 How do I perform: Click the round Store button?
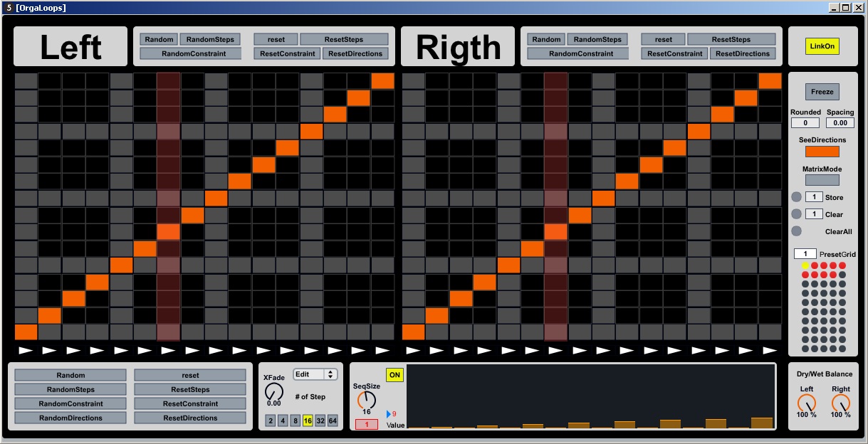click(x=796, y=197)
